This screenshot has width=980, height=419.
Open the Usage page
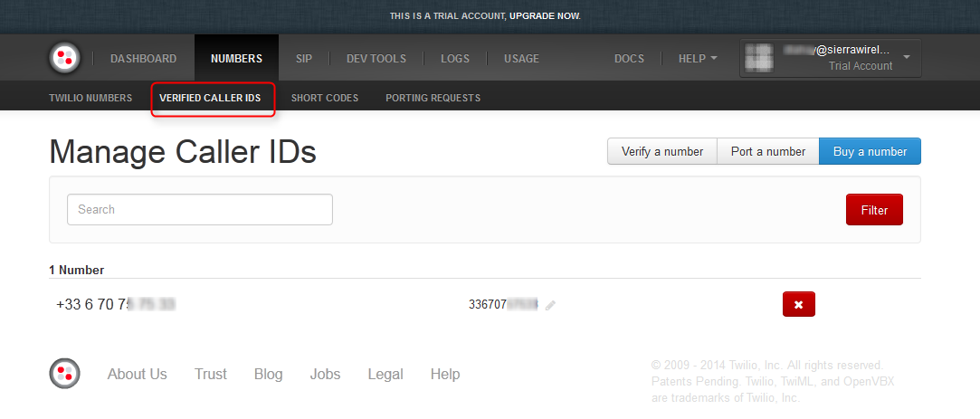[x=521, y=59]
